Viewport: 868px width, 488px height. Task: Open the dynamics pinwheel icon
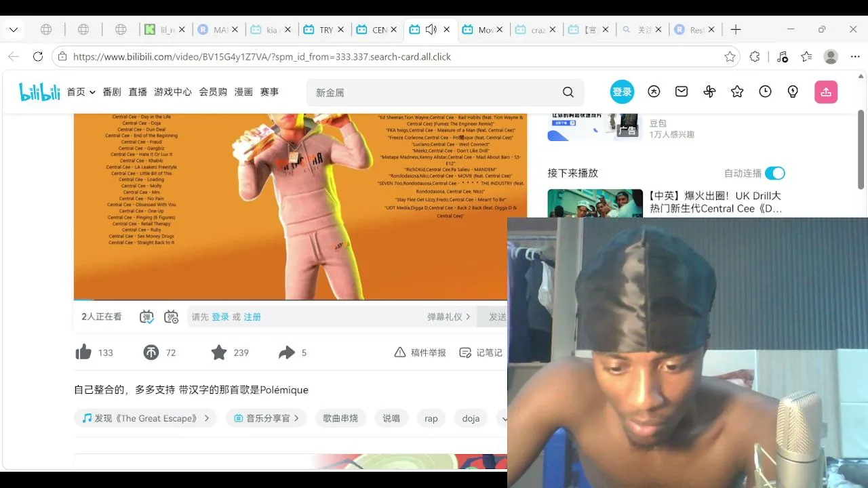(709, 91)
